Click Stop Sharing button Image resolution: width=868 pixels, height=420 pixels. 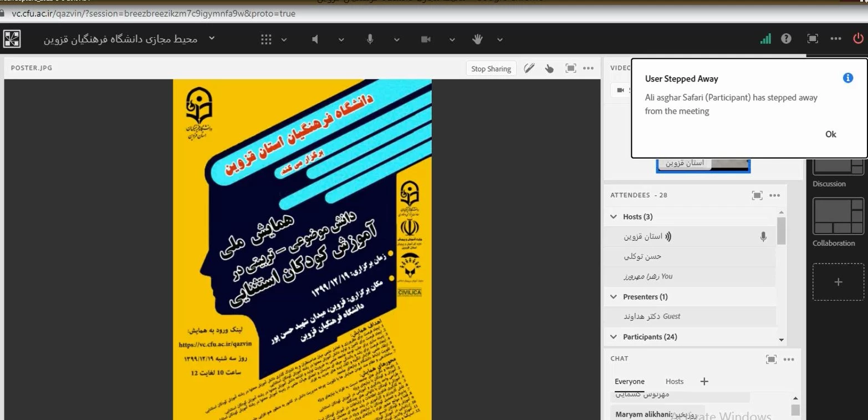pyautogui.click(x=491, y=69)
